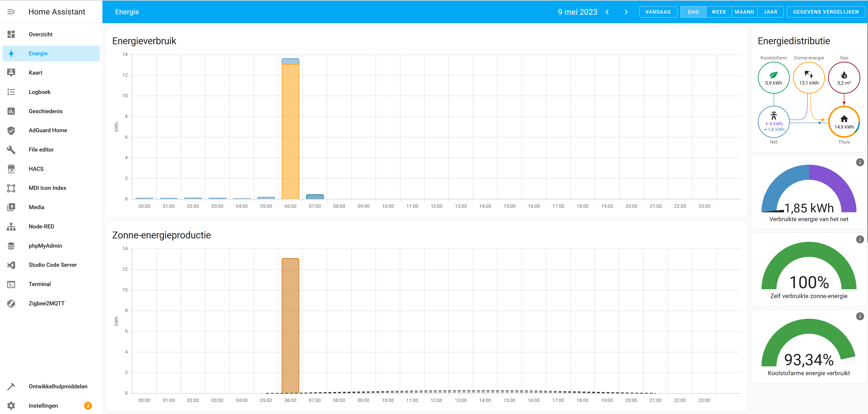Go to next day arrow
The height and width of the screenshot is (414, 868).
point(626,12)
